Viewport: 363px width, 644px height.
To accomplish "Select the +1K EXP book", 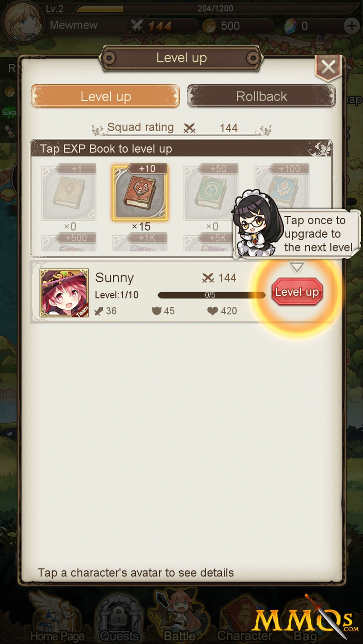I will tap(140, 242).
